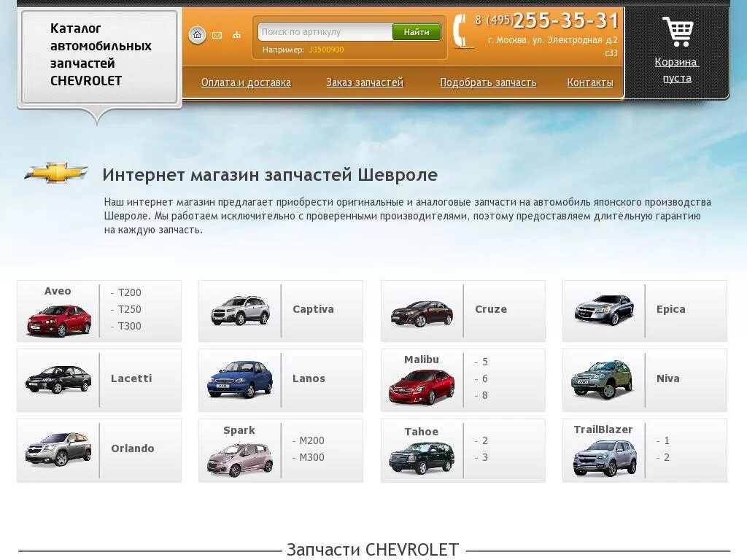The height and width of the screenshot is (560, 747).
Task: Select heading Интернет магазин запчастей Шевроле
Action: (270, 175)
